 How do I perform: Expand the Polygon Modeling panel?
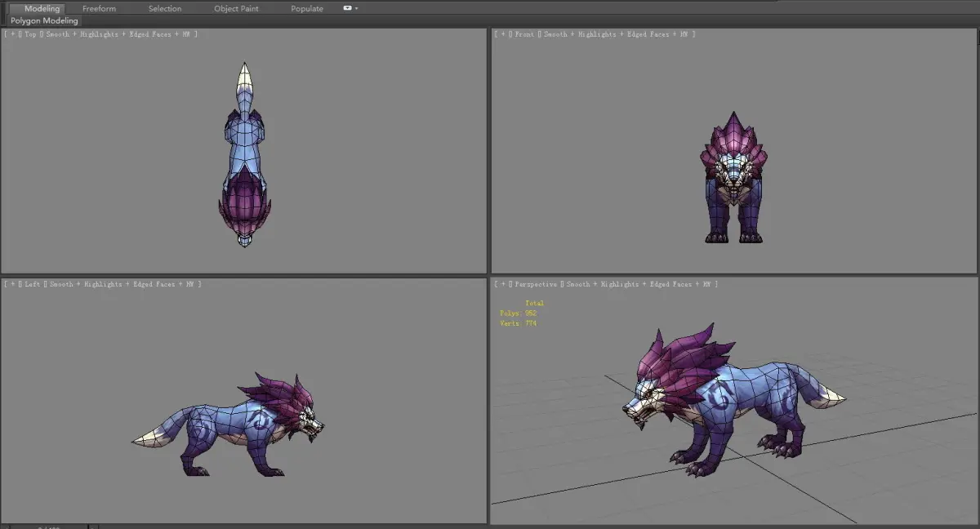[44, 20]
